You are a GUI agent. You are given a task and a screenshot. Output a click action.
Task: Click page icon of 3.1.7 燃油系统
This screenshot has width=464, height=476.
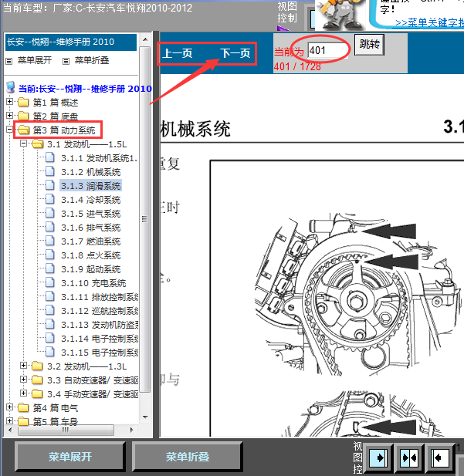(x=50, y=241)
